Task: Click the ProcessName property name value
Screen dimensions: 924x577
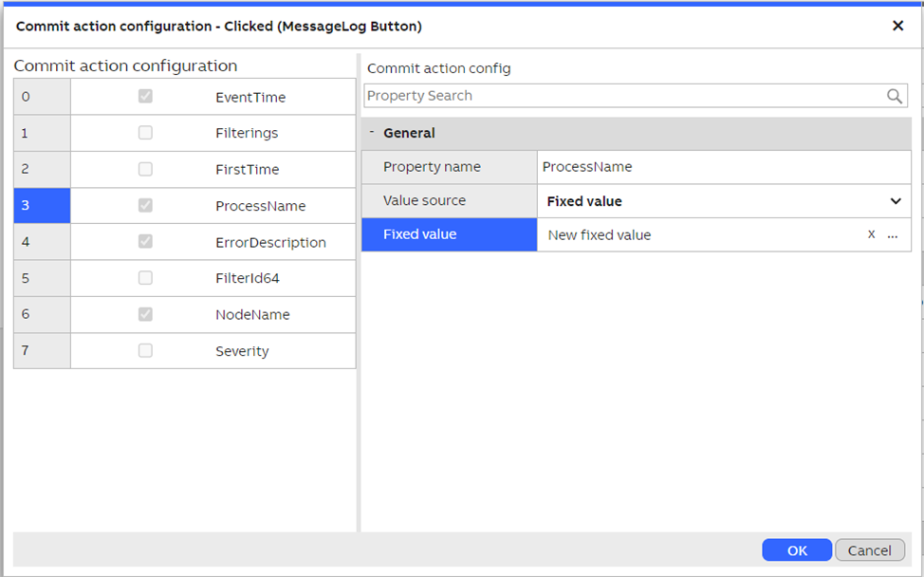Action: 587,167
